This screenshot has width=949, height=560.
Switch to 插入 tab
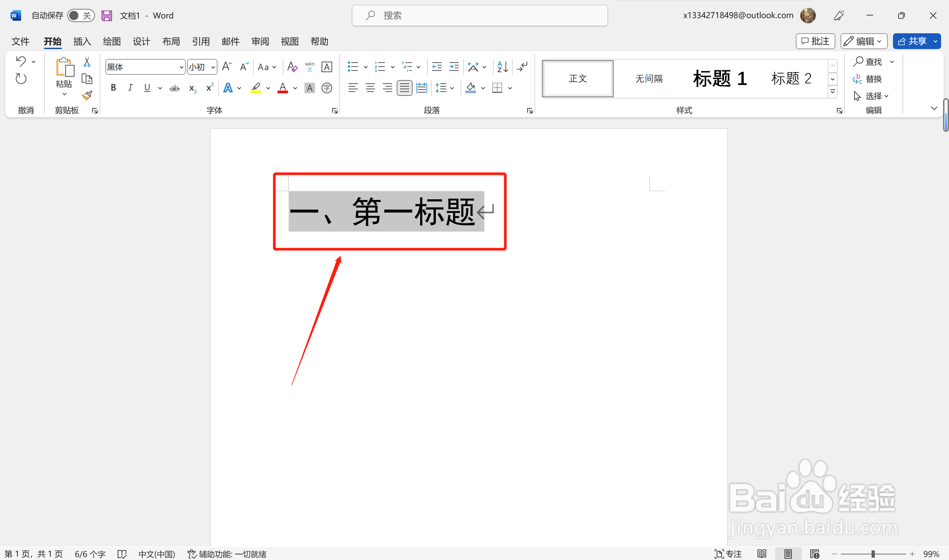[82, 42]
